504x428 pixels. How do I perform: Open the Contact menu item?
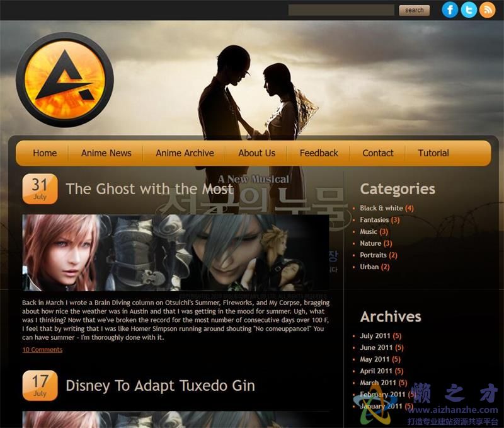coord(377,153)
